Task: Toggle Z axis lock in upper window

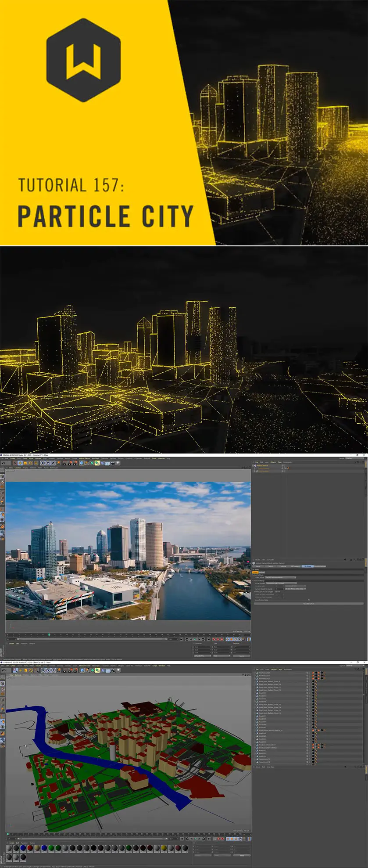Action: click(x=53, y=463)
